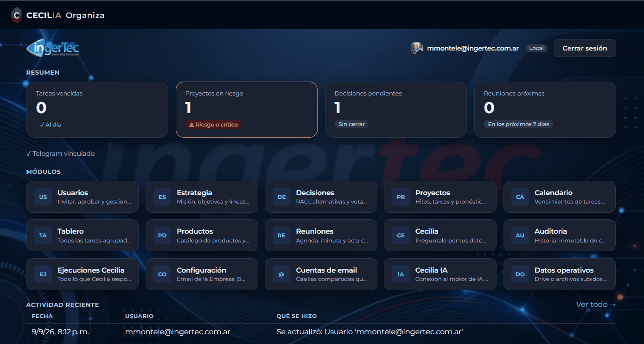
Task: Open the Proyectos en riesgo summary card
Action: click(x=247, y=110)
